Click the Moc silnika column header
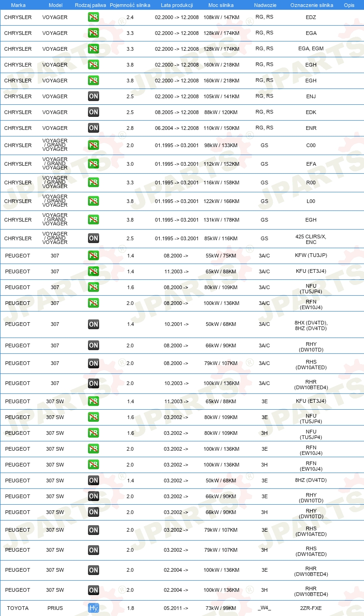This screenshot has width=364, height=616. (x=221, y=5)
